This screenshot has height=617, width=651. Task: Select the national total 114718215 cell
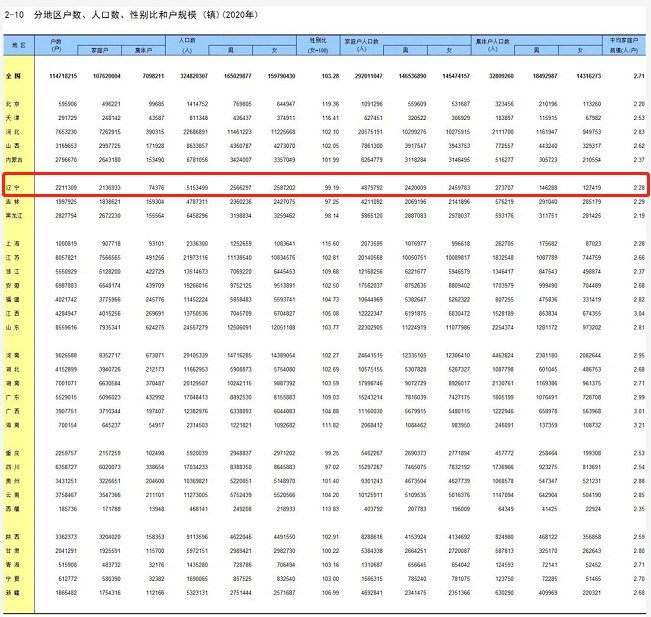click(63, 76)
